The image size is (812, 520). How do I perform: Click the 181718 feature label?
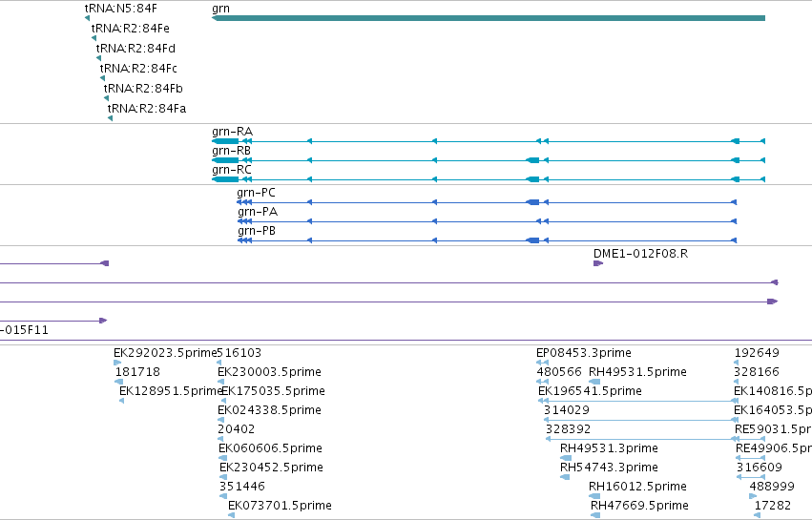pos(137,372)
